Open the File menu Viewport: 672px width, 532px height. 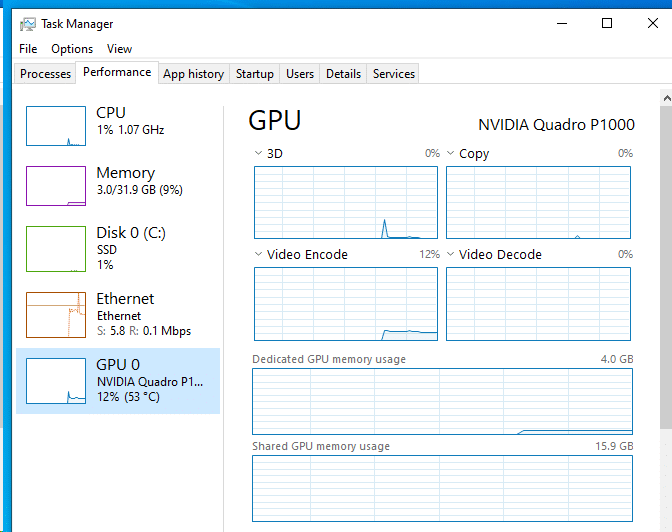pyautogui.click(x=28, y=49)
